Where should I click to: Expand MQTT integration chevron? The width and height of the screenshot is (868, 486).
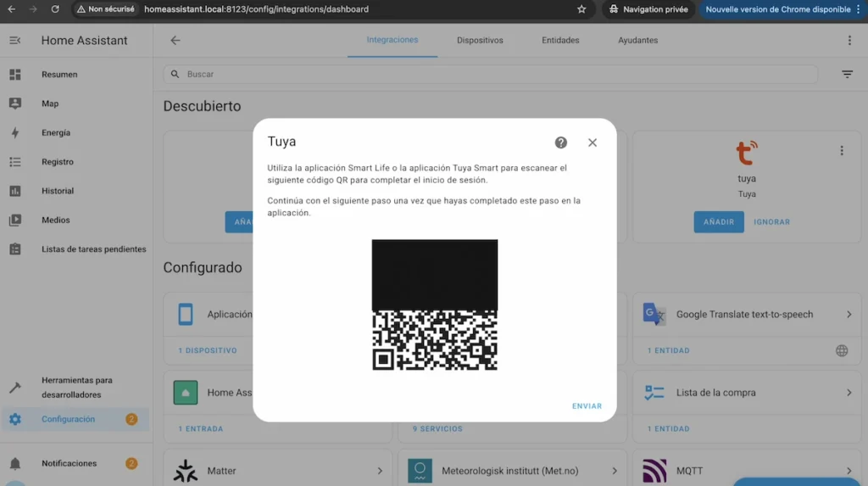[x=849, y=471]
